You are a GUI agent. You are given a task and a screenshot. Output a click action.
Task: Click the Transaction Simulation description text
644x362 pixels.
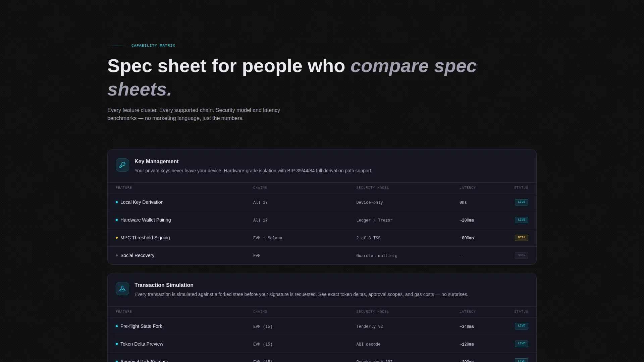point(301,294)
